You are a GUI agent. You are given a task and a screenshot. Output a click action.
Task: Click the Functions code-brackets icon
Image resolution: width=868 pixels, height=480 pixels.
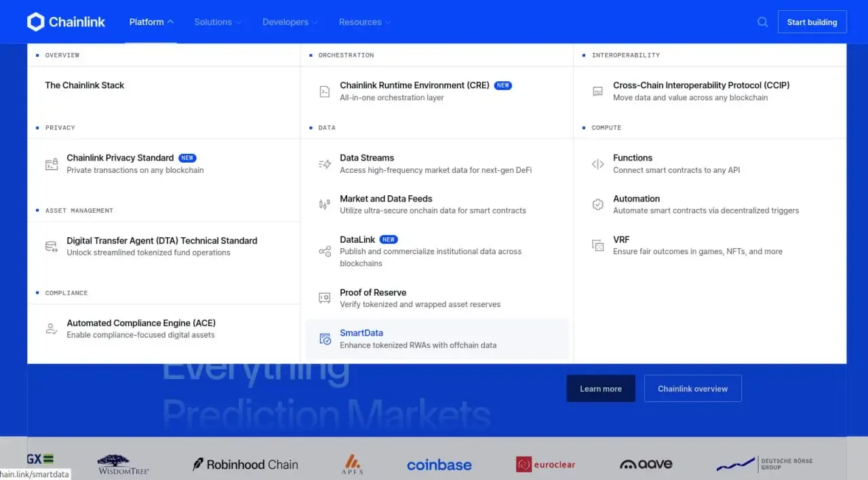tap(598, 164)
